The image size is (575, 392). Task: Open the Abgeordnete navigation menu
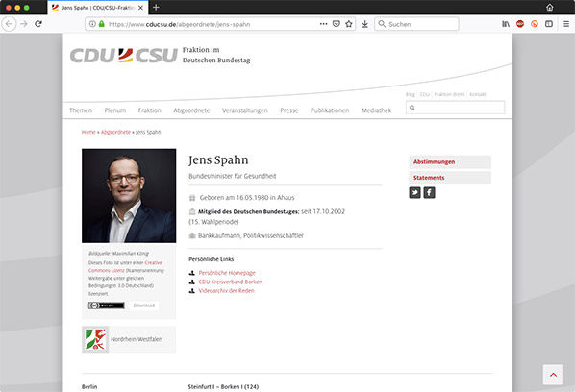click(x=191, y=110)
